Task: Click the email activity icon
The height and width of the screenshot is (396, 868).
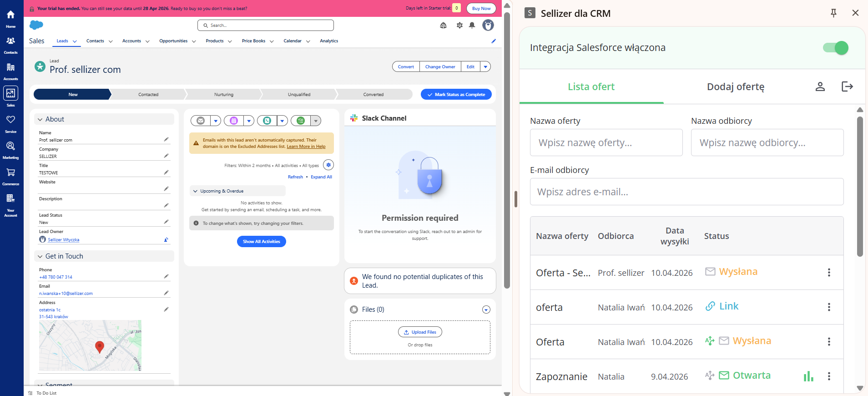Action: pos(201,121)
